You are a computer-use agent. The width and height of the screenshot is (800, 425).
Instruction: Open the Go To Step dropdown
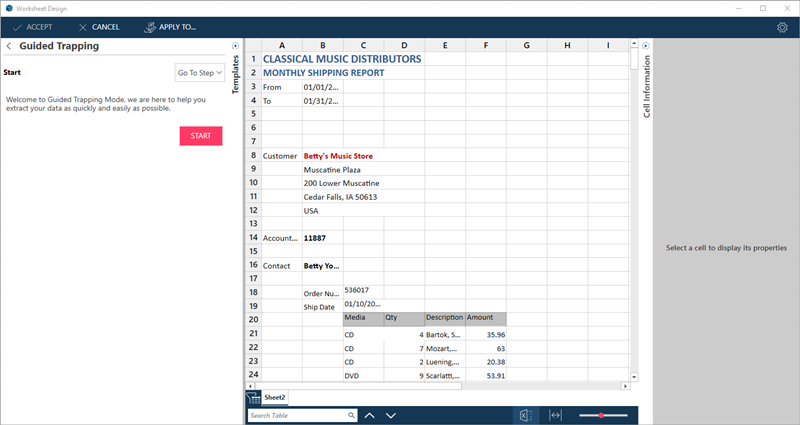pos(199,72)
